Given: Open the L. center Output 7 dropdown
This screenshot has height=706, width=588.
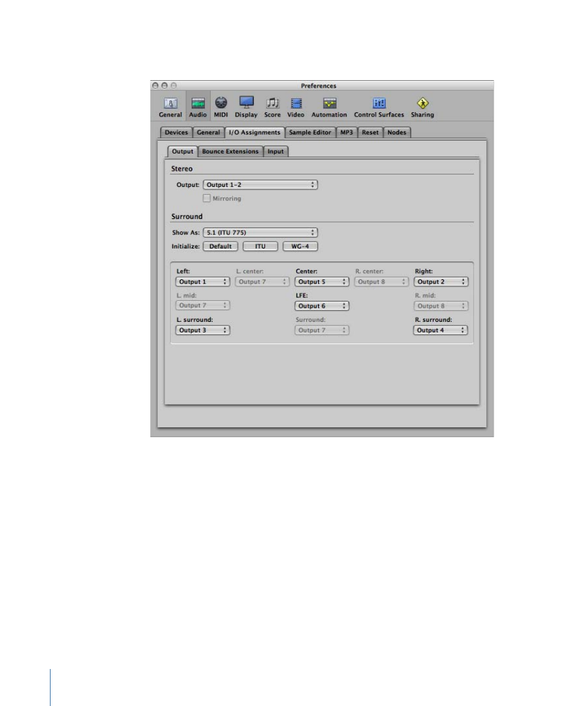Looking at the screenshot, I should (262, 281).
